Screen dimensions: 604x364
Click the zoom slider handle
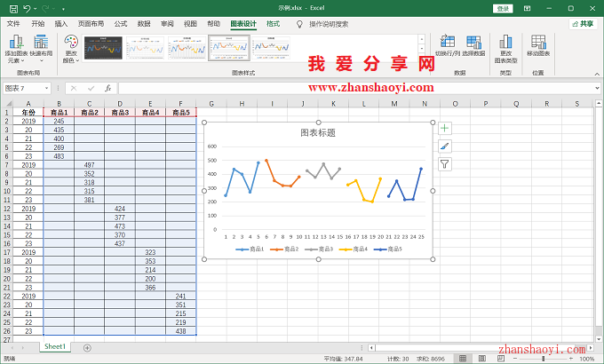point(543,359)
